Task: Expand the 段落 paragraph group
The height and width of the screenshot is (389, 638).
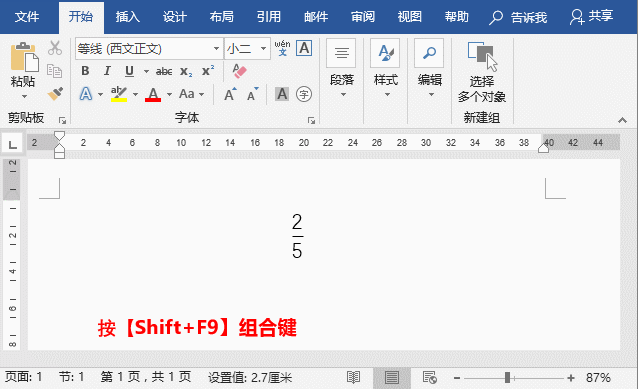Action: click(x=342, y=69)
